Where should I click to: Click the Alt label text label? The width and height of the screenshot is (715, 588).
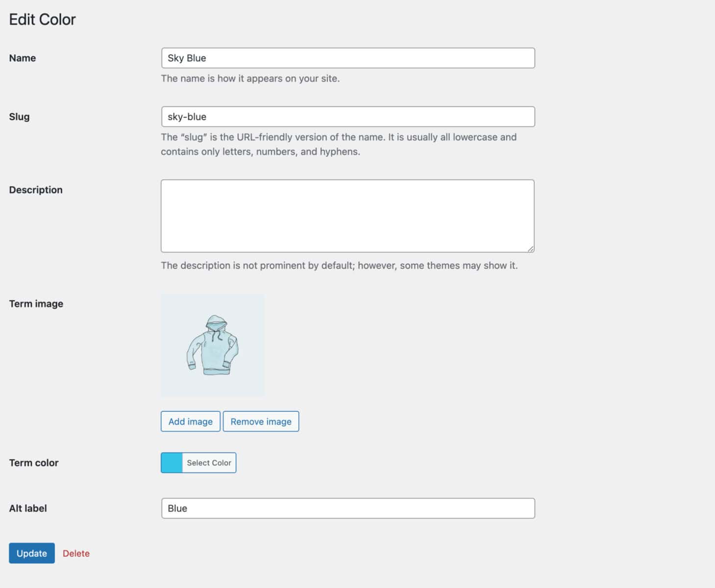click(27, 508)
